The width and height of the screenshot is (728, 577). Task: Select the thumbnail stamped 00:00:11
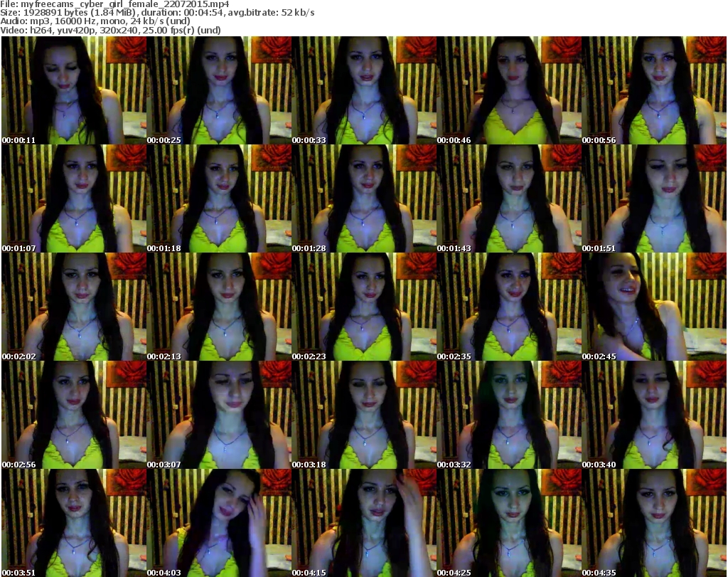[x=74, y=90]
